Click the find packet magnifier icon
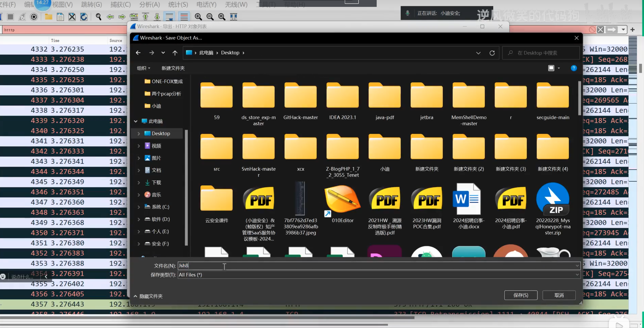 [99, 17]
